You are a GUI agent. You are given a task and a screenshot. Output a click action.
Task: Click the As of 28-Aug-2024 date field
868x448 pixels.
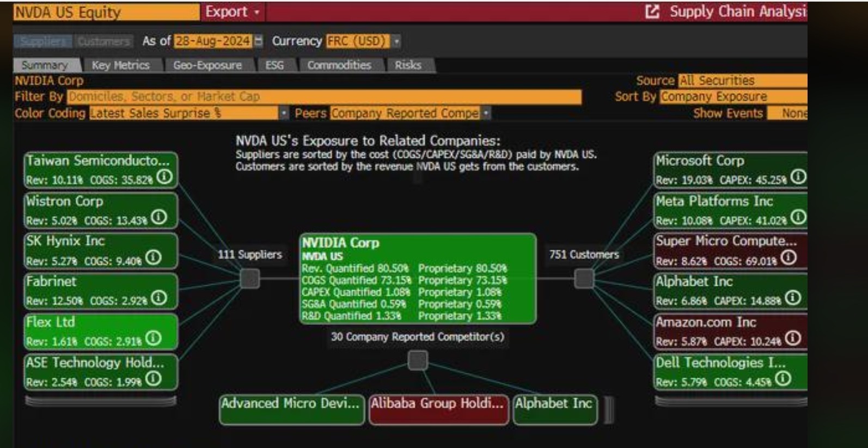(213, 41)
